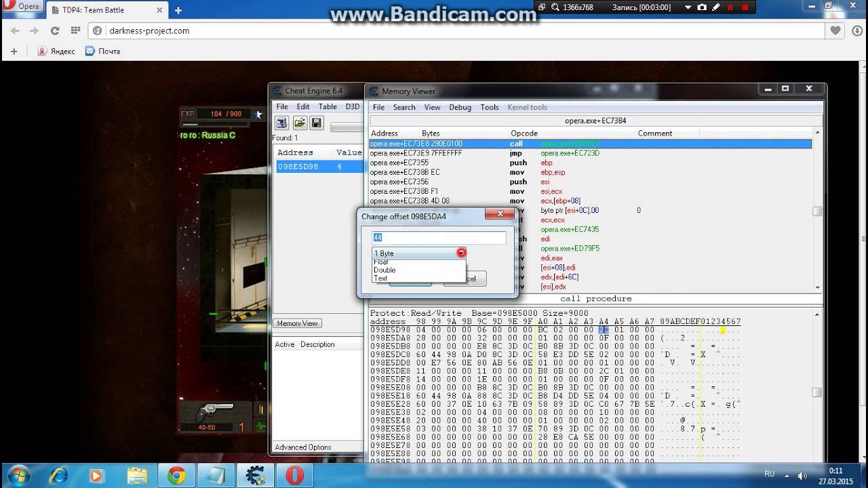Select the jmp opera.exe+EC723D row

coord(590,153)
